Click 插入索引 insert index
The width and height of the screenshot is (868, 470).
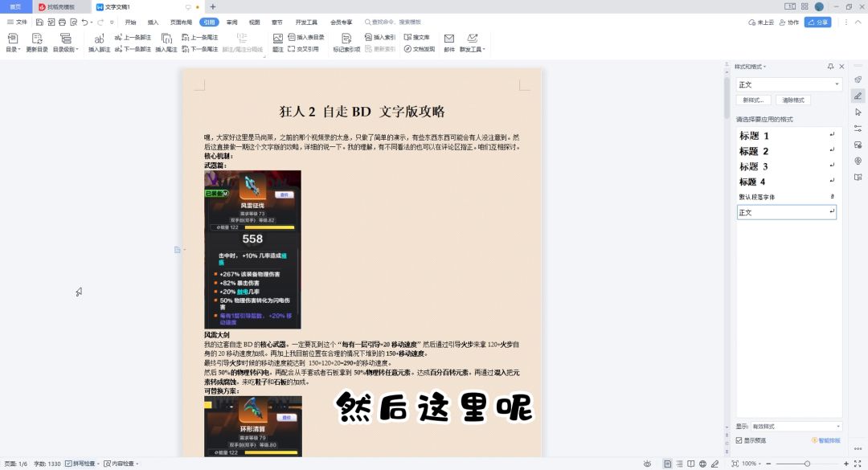click(380, 37)
